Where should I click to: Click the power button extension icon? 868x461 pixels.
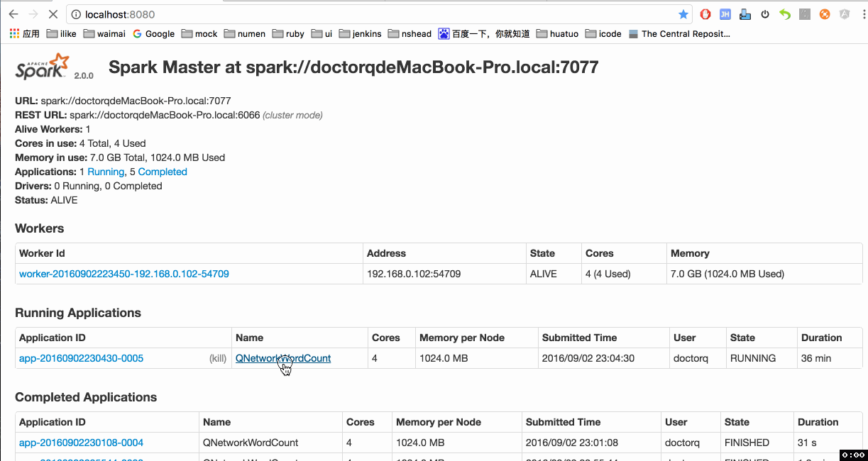click(765, 14)
